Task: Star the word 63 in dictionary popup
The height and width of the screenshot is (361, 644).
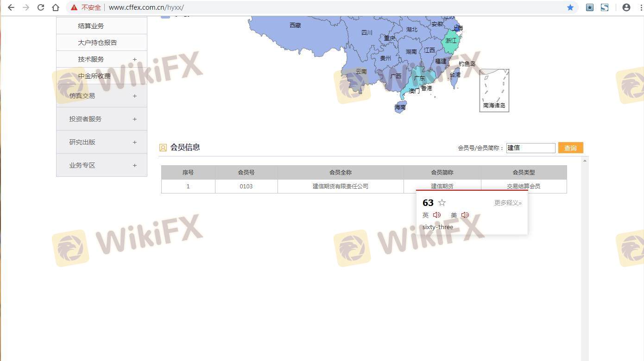Action: 442,203
